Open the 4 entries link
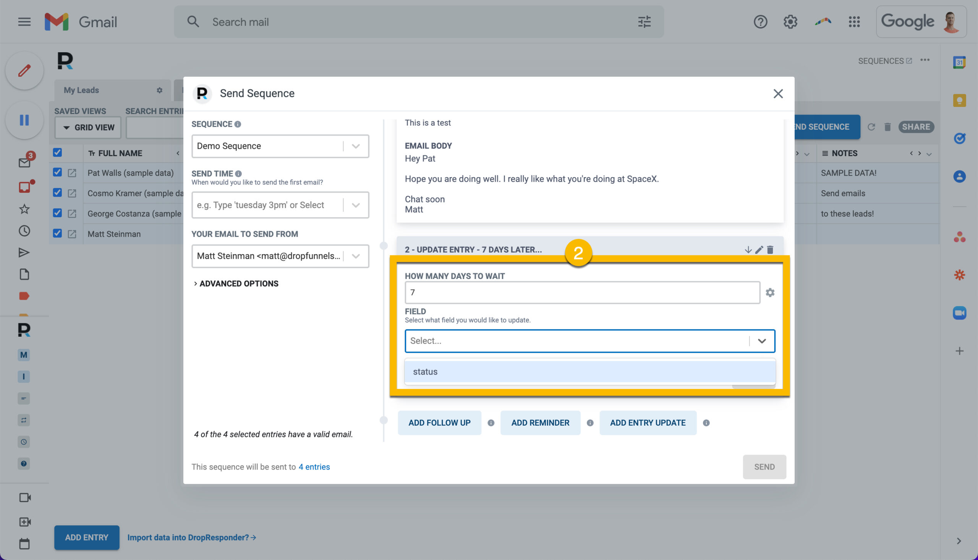This screenshot has height=560, width=978. [x=314, y=467]
